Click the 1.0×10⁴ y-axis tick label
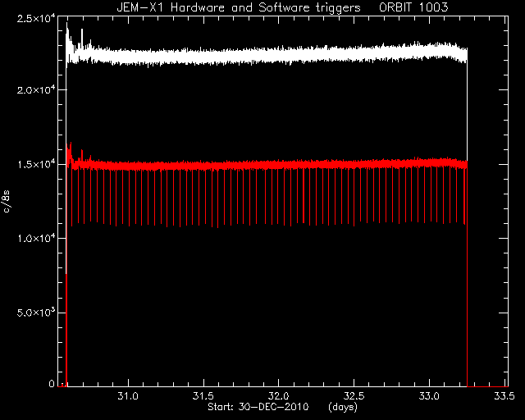525x420 pixels. tap(36, 238)
